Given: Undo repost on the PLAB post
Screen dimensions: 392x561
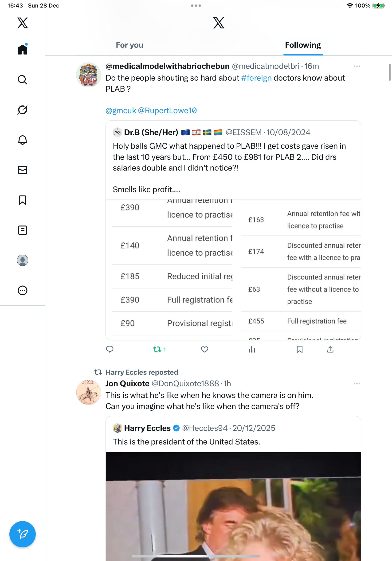Looking at the screenshot, I should click(157, 349).
